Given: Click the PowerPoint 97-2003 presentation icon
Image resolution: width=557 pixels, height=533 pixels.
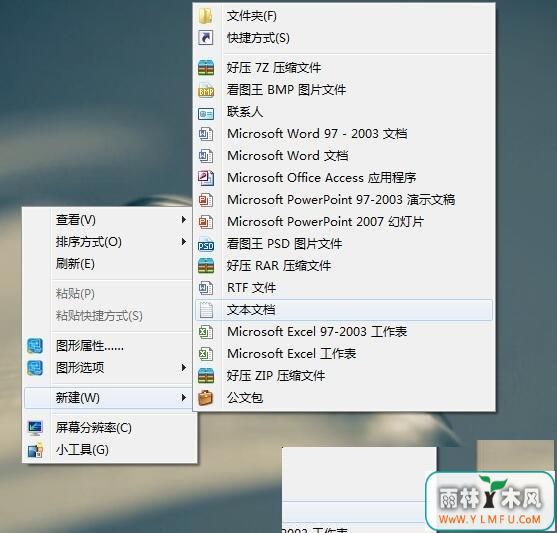Looking at the screenshot, I should click(206, 200).
